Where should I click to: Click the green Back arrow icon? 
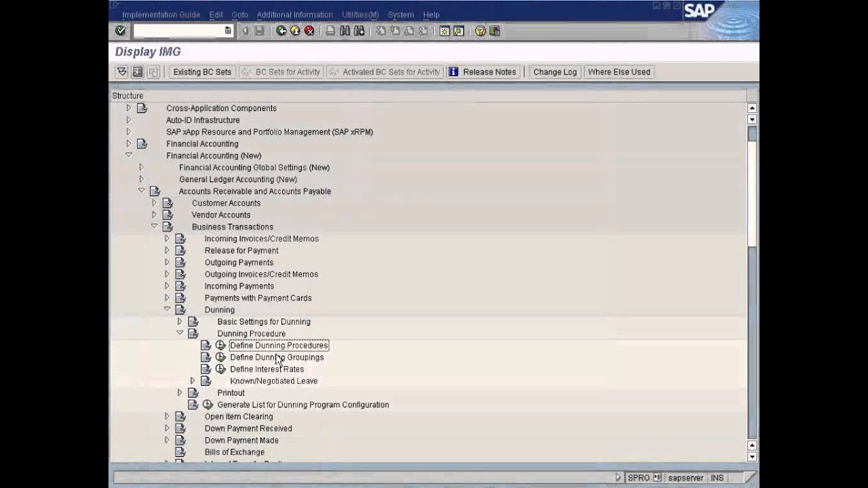pos(281,30)
